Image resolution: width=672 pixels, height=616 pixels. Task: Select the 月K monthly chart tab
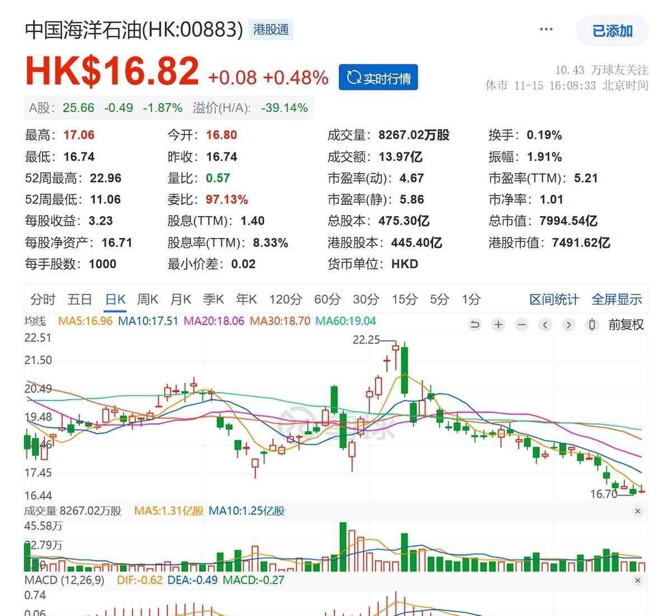click(181, 300)
